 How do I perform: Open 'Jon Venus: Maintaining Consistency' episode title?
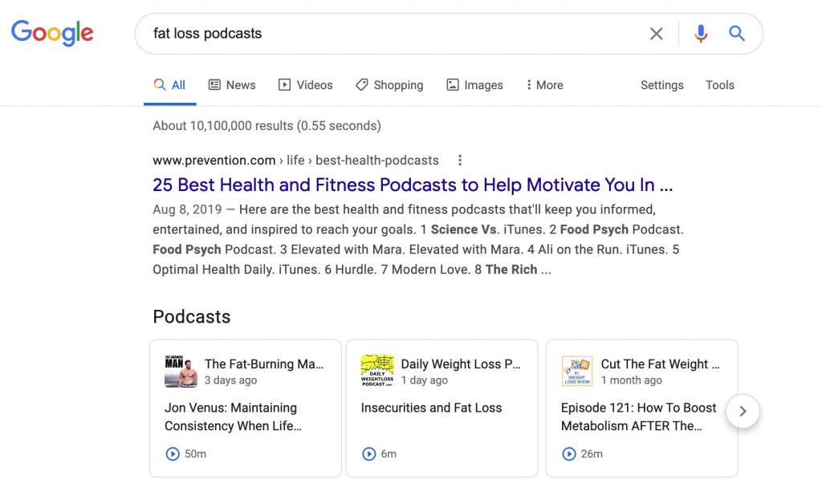(234, 417)
